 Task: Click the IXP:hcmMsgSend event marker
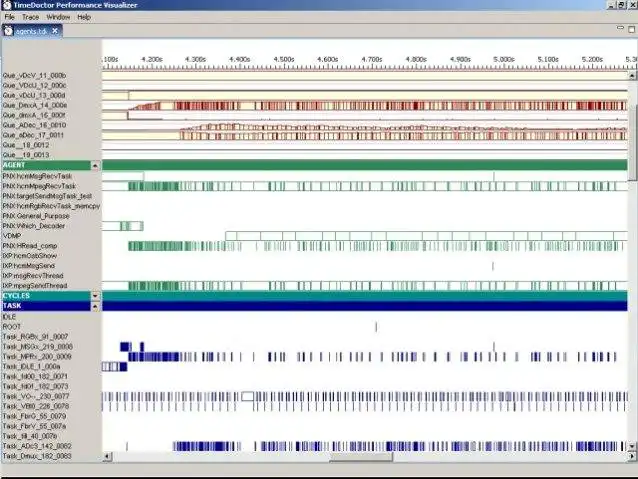click(493, 266)
